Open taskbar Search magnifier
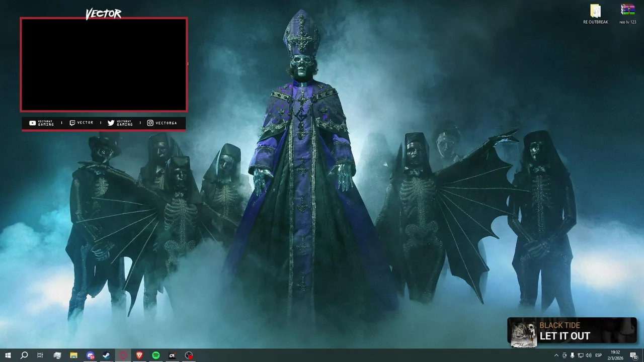Screen dimensions: 644x362 (x=24, y=355)
